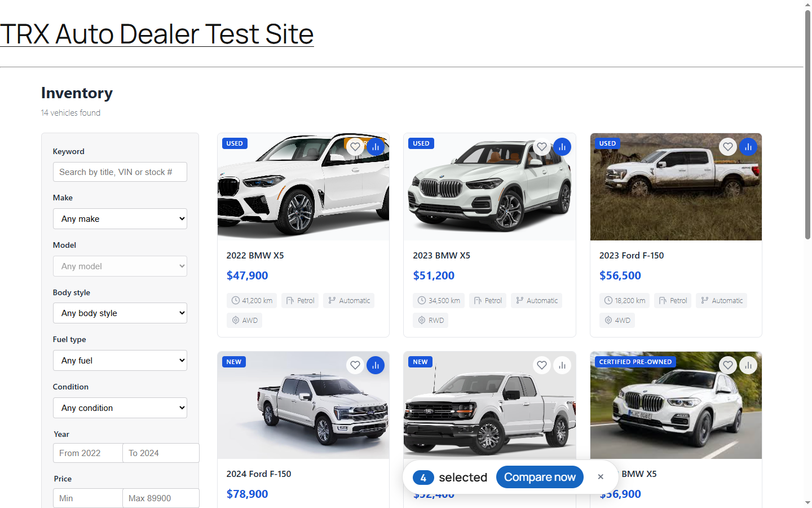Open the Any fuel dropdown
Screen dimensions: 812x508
click(x=120, y=361)
